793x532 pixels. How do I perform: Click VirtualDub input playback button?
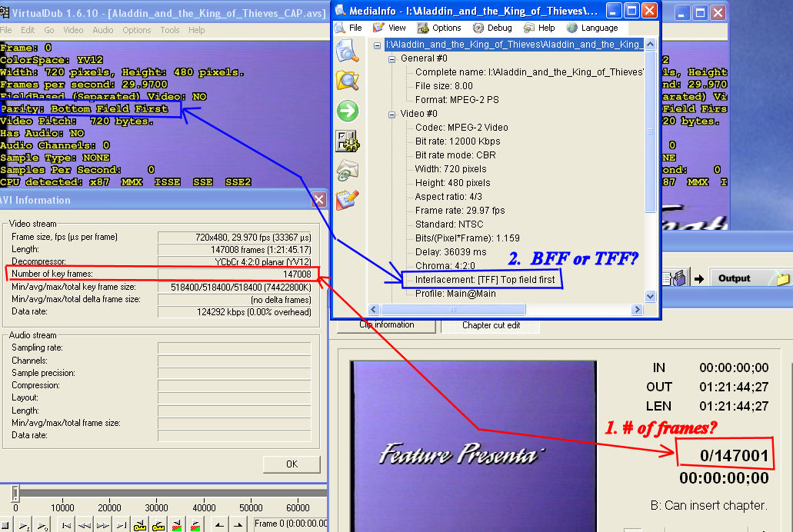click(24, 526)
